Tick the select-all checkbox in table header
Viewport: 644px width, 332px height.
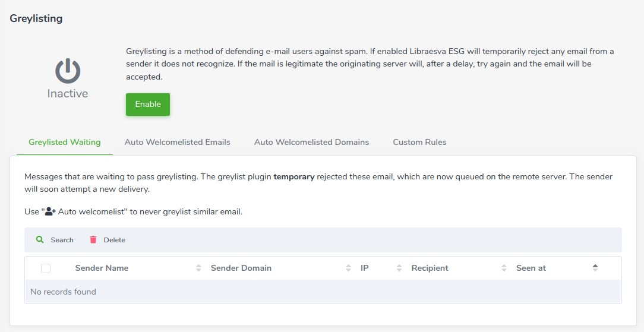click(x=46, y=268)
